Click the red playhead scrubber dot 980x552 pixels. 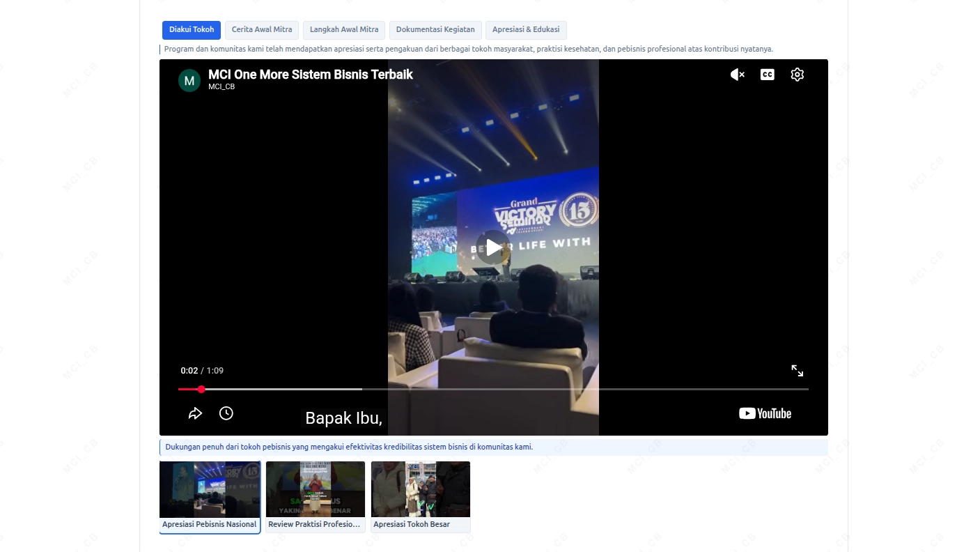(x=201, y=389)
